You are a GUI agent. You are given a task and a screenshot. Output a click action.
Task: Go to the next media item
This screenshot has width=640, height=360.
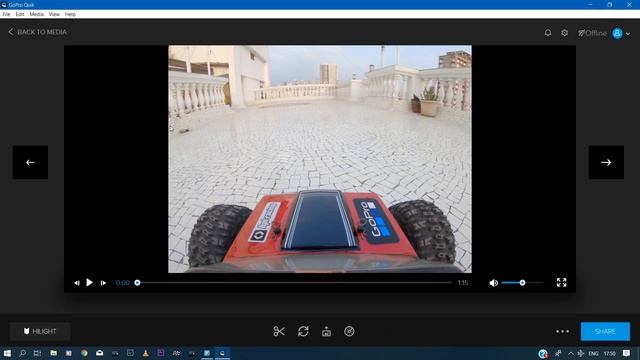(x=606, y=162)
